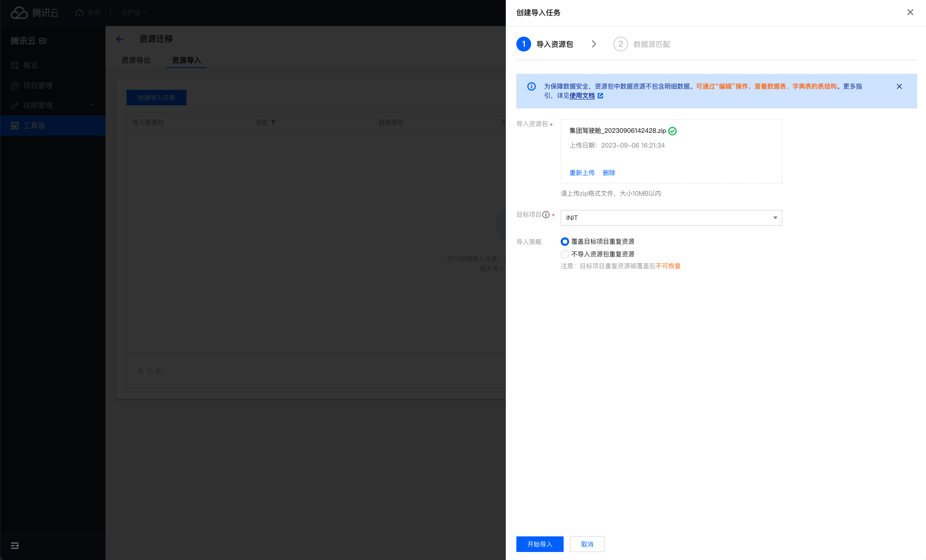Screen dimensions: 926x560
Task: Click the back arrow beside 资源迁移
Action: pyautogui.click(x=120, y=39)
